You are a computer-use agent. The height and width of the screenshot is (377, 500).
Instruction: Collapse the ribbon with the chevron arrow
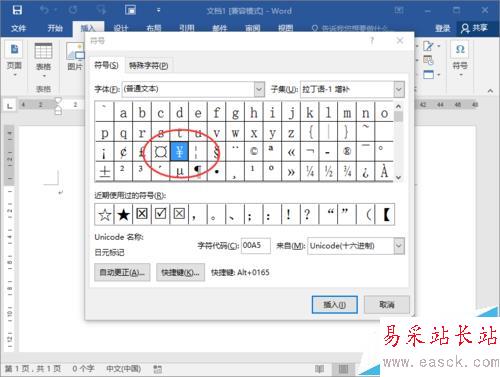point(490,91)
